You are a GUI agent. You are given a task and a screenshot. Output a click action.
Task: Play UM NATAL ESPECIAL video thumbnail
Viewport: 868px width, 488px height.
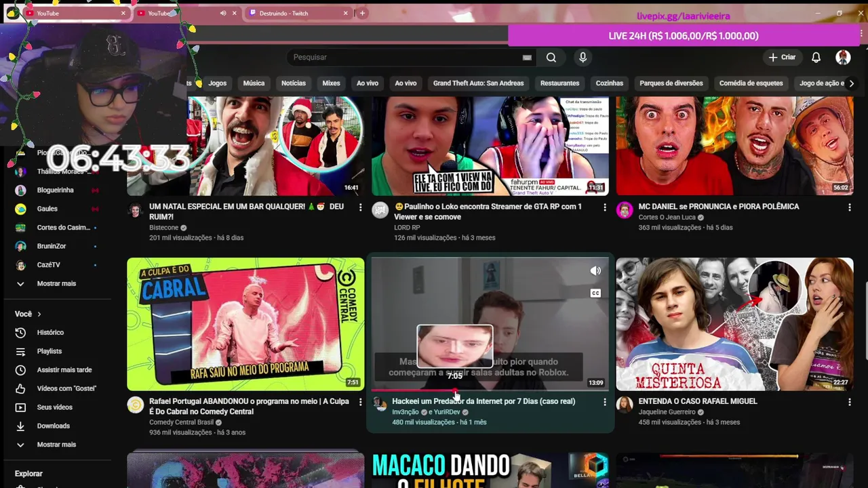click(245, 146)
